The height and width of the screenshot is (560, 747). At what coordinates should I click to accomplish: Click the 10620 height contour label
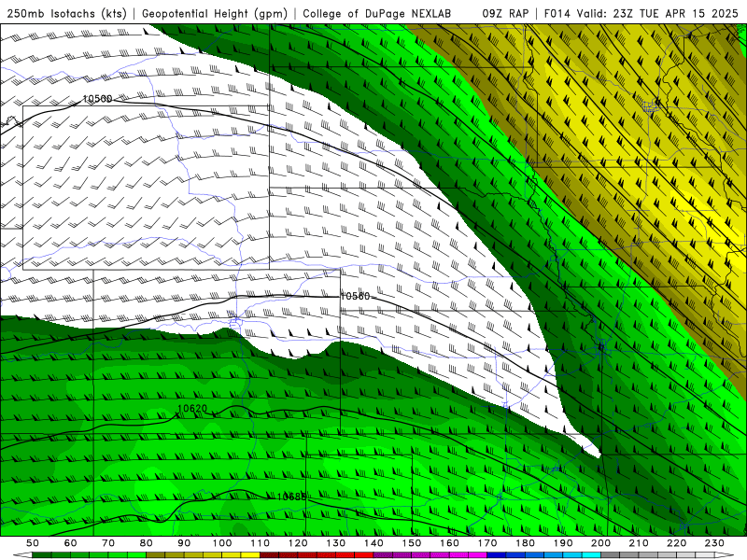coord(192,409)
